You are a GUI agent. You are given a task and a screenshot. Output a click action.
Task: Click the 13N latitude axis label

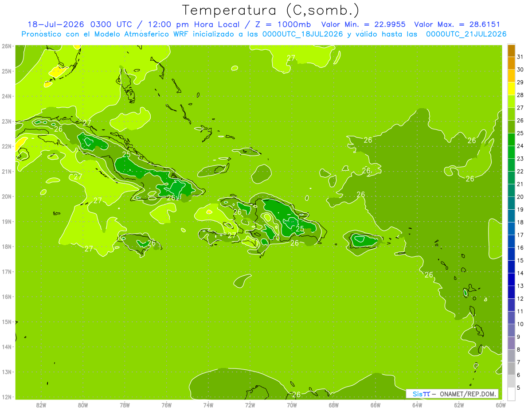pyautogui.click(x=6, y=372)
